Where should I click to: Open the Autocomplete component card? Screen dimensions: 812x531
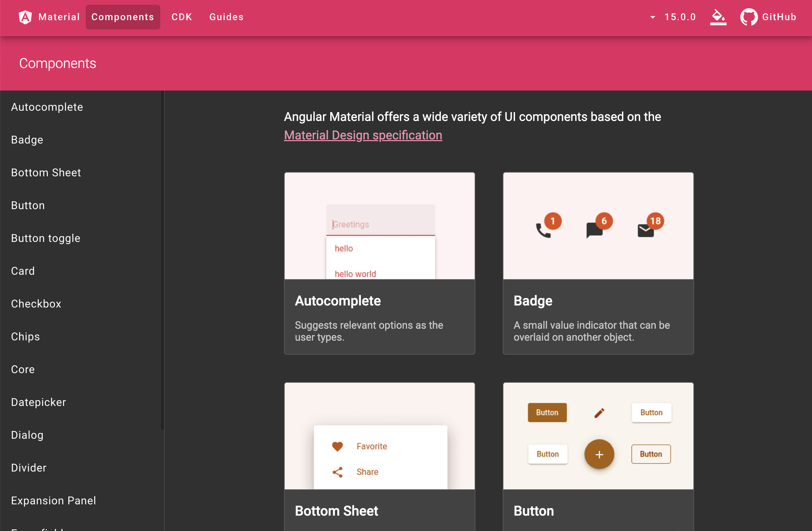(379, 263)
